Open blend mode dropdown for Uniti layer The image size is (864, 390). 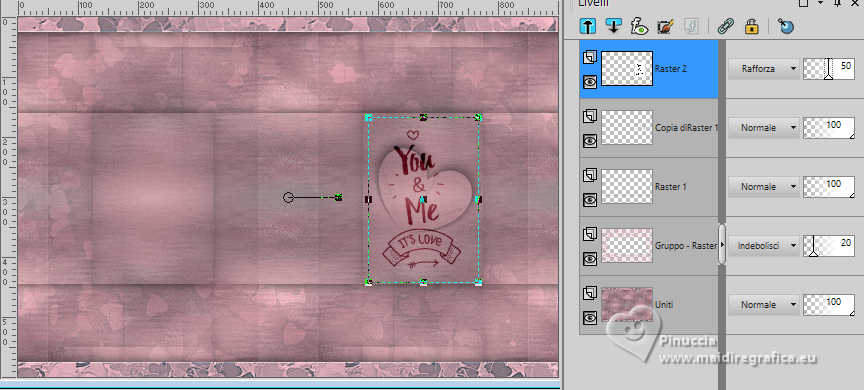[764, 305]
